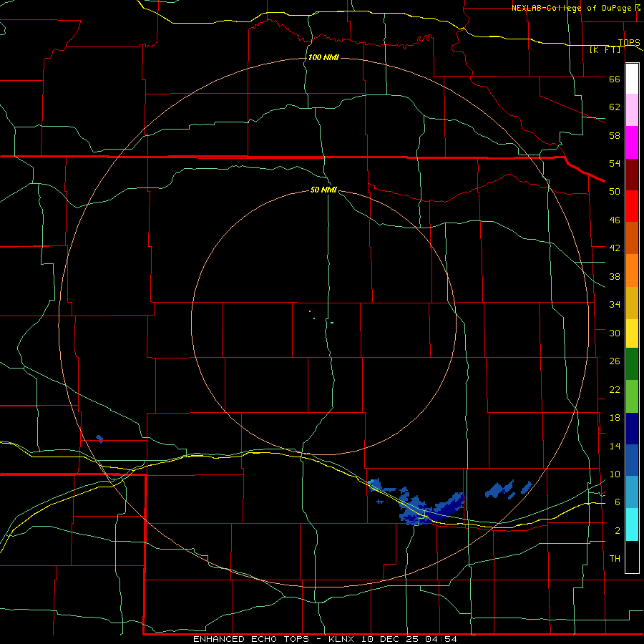Pick the gold legend swatch
The width and height of the screenshot is (644, 644).
pos(632,303)
